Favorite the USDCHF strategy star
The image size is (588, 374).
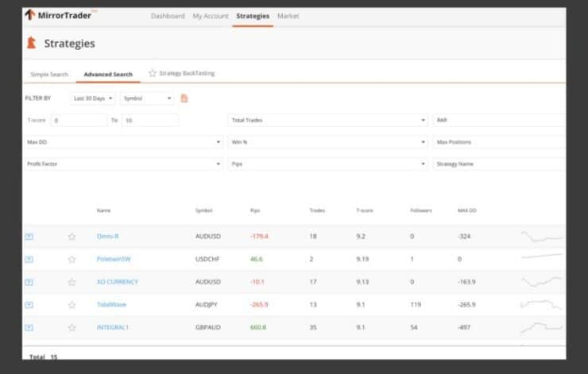click(x=72, y=260)
